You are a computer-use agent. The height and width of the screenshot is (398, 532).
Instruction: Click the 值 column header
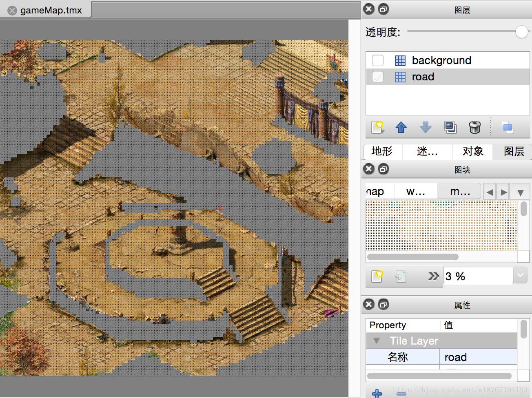click(479, 325)
